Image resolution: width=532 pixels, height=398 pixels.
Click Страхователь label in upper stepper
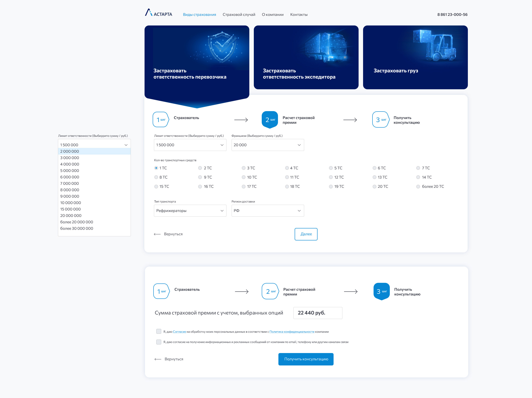click(x=186, y=118)
